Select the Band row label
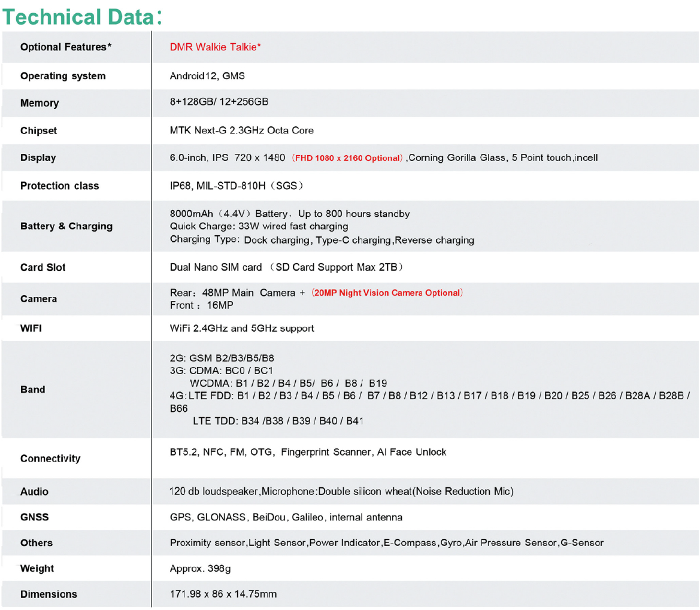700x610 pixels. point(33,390)
